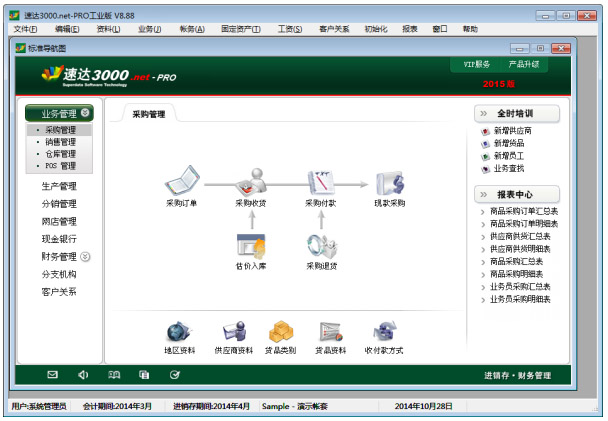Open the 供应商供货汇总表 report
This screenshot has width=608, height=421.
pos(520,236)
